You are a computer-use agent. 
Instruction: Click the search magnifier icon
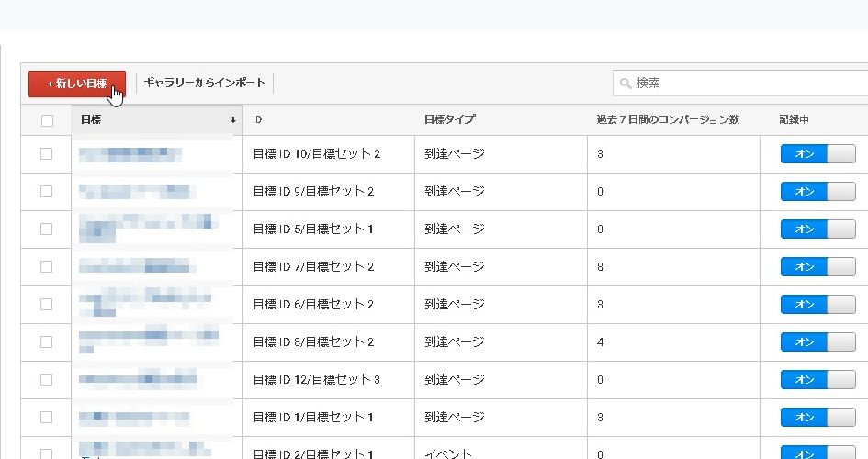pyautogui.click(x=626, y=84)
